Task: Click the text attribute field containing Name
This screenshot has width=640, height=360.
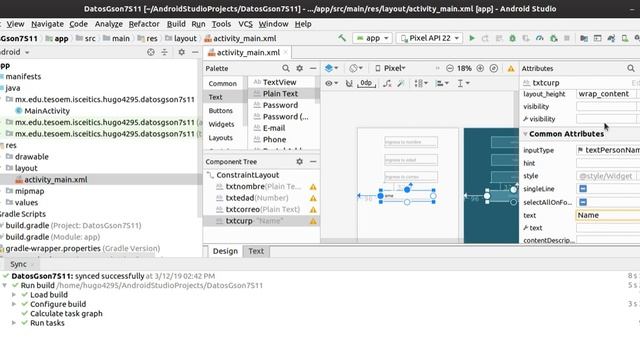Action: [x=608, y=215]
